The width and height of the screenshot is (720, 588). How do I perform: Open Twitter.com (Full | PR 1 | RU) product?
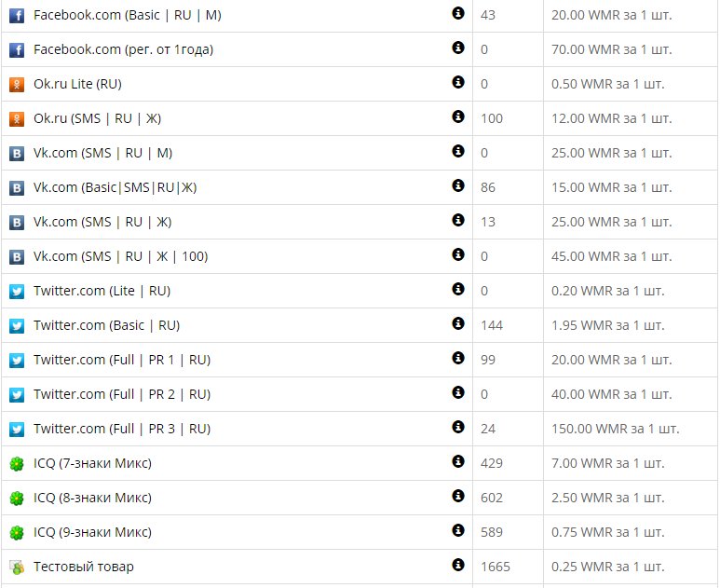point(122,360)
